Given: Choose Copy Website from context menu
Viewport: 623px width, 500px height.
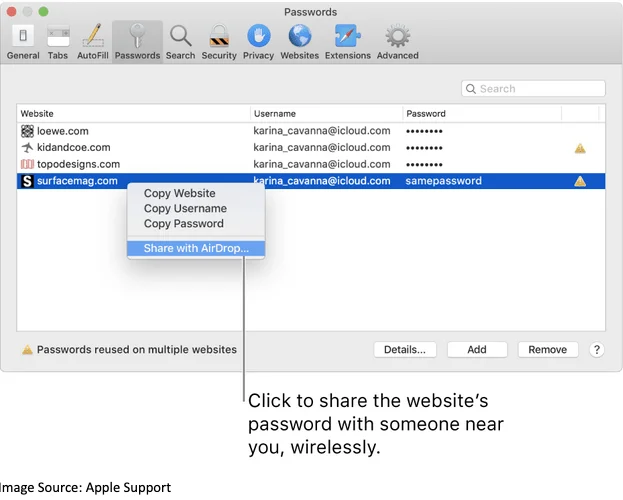Looking at the screenshot, I should (179, 193).
